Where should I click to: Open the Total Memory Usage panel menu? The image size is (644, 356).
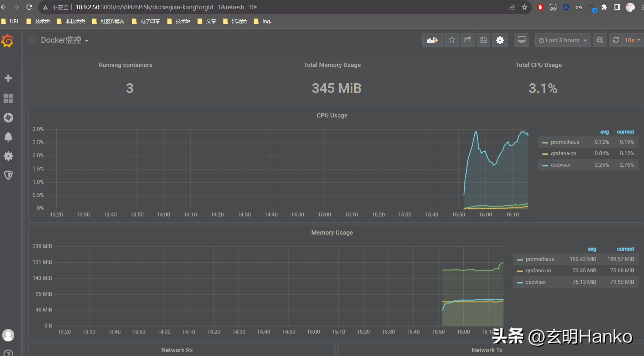(x=332, y=65)
